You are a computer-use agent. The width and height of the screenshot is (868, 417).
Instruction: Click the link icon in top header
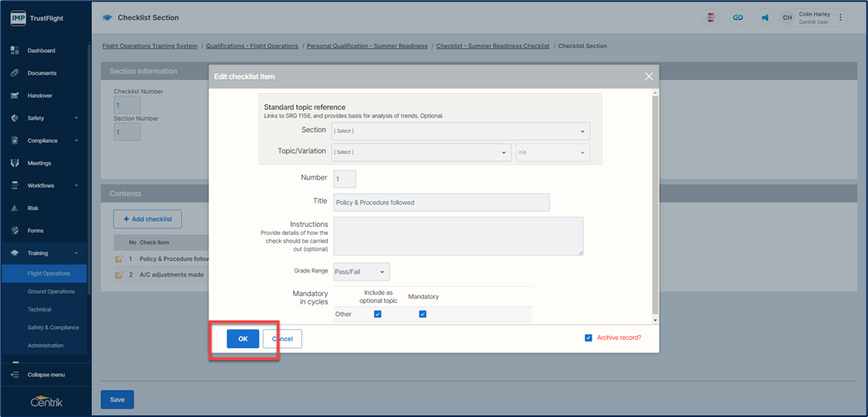[737, 17]
